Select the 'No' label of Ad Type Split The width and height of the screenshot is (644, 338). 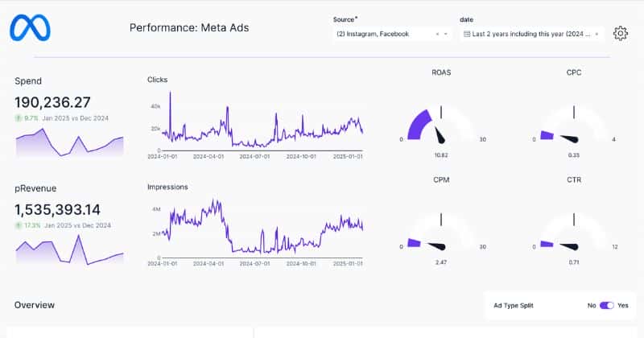click(x=592, y=306)
